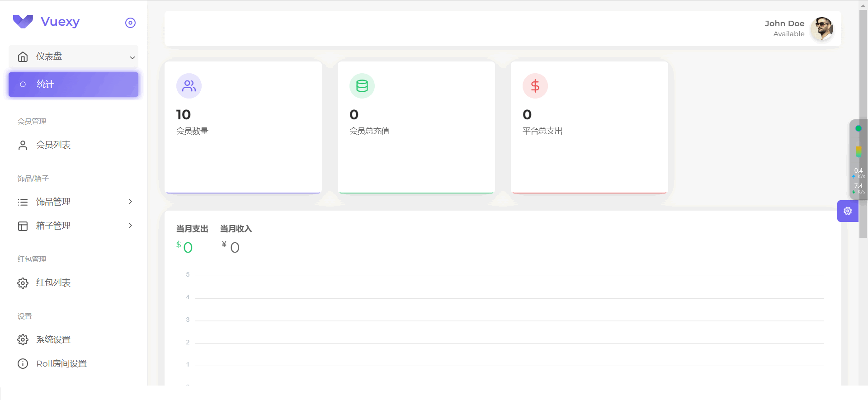Click the gear icon beside 系统设置
Viewport: 868px width, 400px height.
click(x=23, y=340)
